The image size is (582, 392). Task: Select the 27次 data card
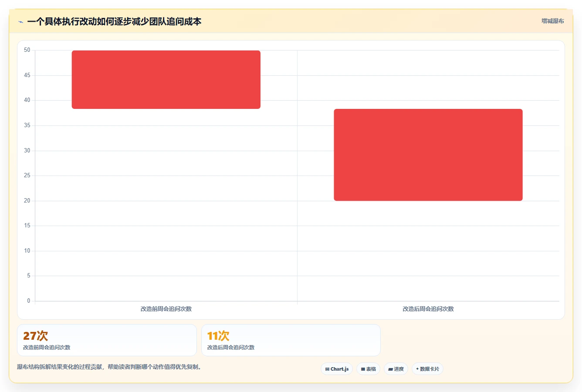pos(107,340)
